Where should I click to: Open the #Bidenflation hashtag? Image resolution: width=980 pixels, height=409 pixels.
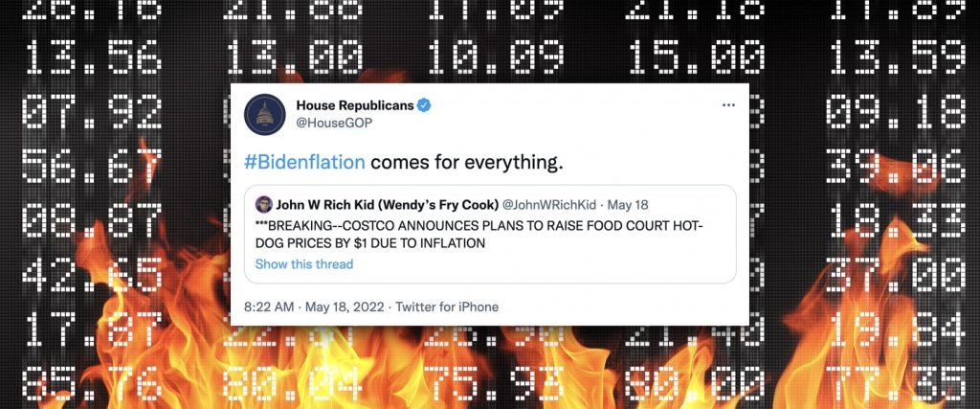305,163
